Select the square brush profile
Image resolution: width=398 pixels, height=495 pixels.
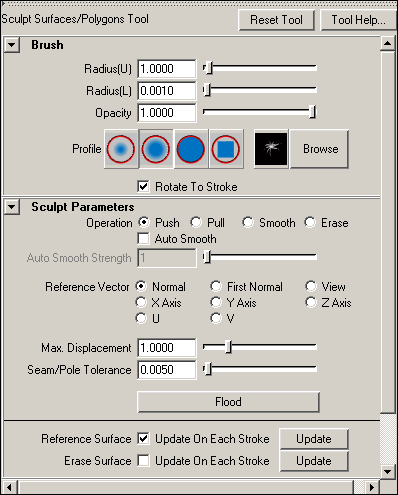point(226,149)
